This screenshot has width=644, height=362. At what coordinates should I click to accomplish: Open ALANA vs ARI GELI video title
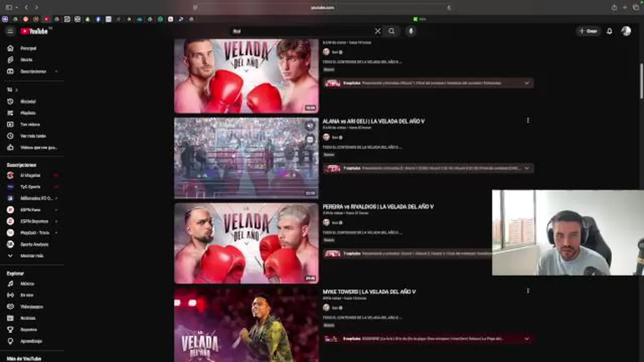(373, 121)
